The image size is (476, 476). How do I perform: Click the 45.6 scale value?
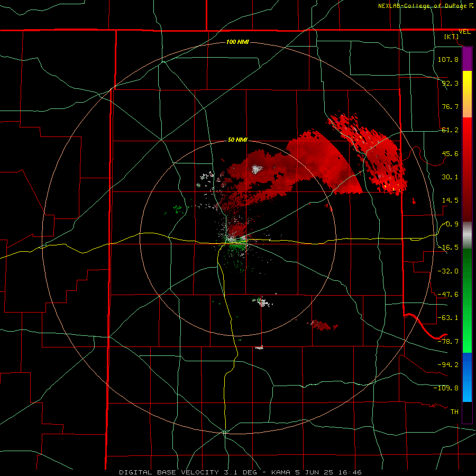(450, 153)
